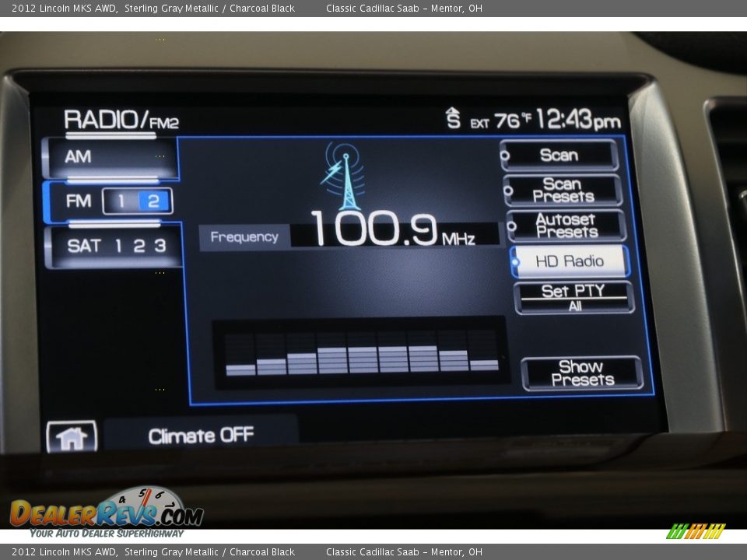
Task: Enable Scan Presets
Action: click(x=563, y=191)
